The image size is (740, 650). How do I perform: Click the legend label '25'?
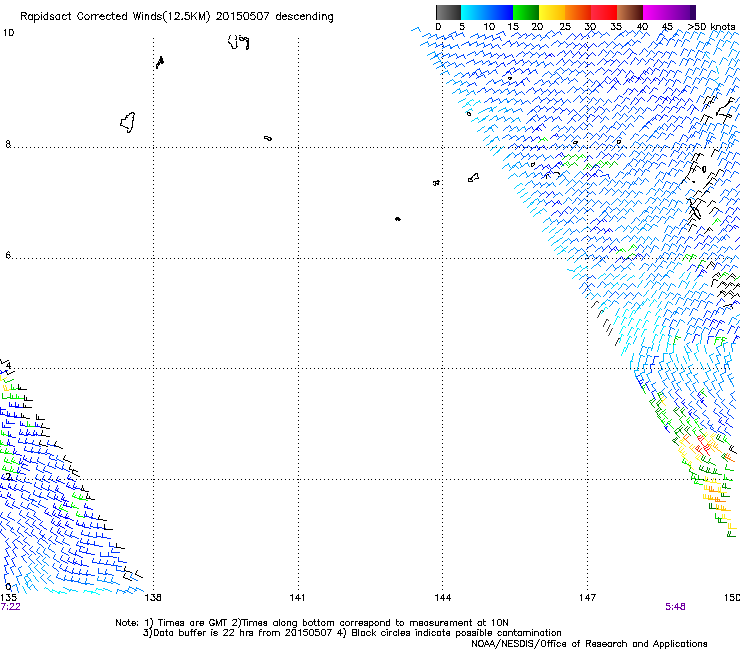point(565,26)
